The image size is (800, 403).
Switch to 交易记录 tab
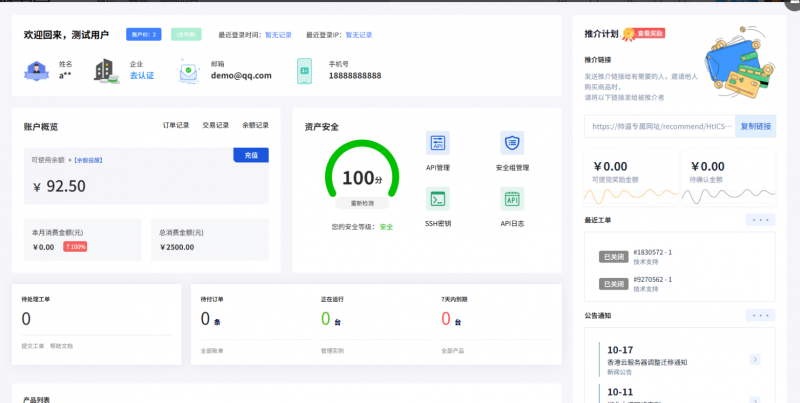pos(216,125)
